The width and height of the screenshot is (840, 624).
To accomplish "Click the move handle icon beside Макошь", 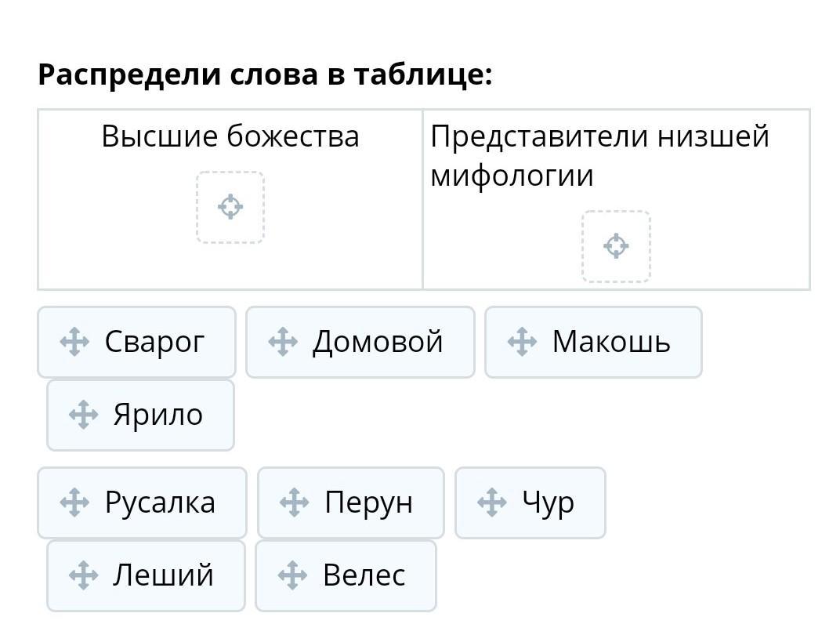I will (522, 343).
